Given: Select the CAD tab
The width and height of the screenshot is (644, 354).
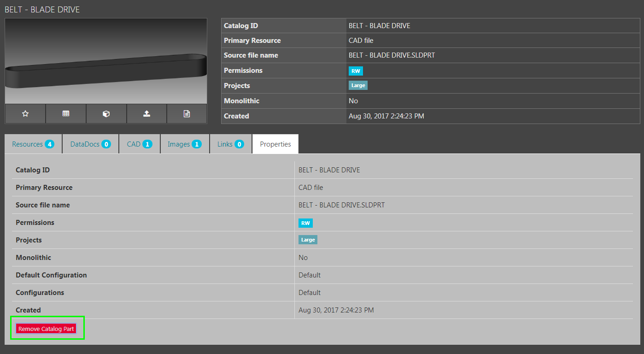Looking at the screenshot, I should point(139,144).
